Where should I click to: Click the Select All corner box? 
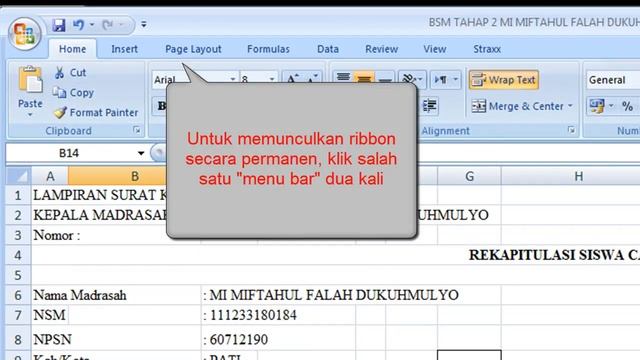(18, 176)
